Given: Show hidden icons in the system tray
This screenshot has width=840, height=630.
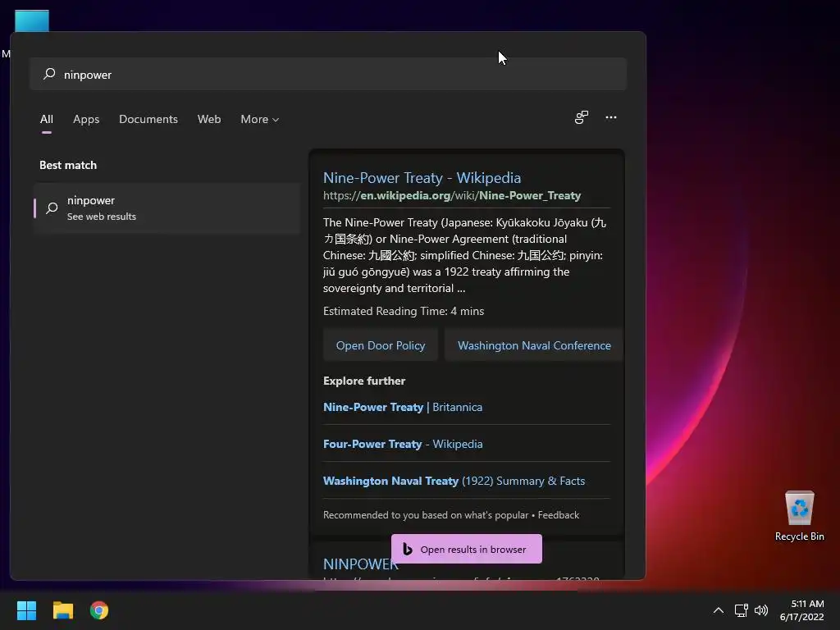Looking at the screenshot, I should tap(719, 610).
